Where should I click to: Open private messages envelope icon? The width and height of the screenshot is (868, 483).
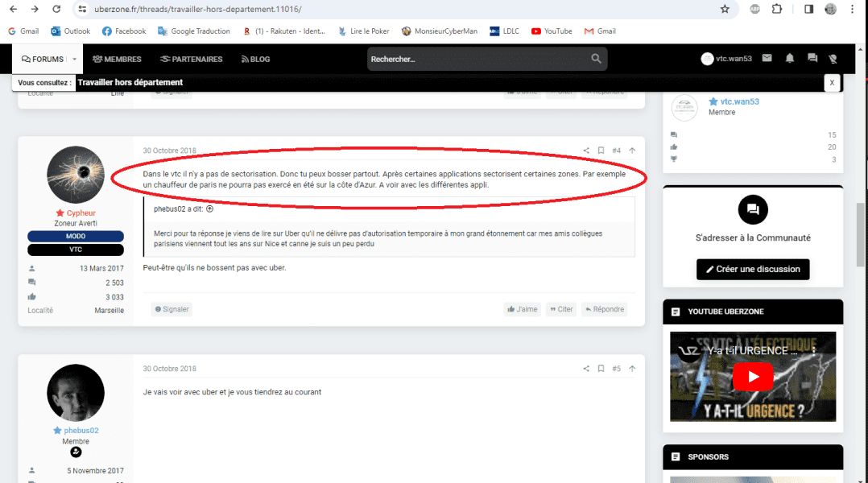767,58
